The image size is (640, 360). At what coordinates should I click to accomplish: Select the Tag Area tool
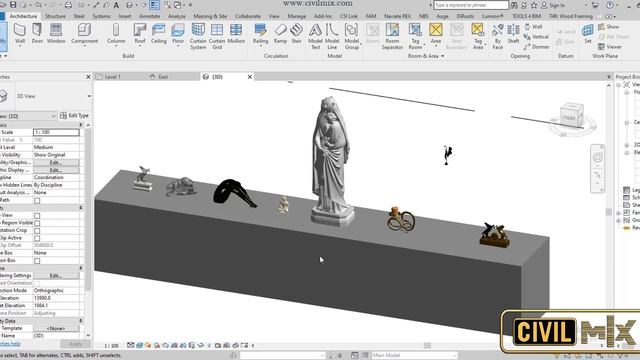pyautogui.click(x=478, y=36)
